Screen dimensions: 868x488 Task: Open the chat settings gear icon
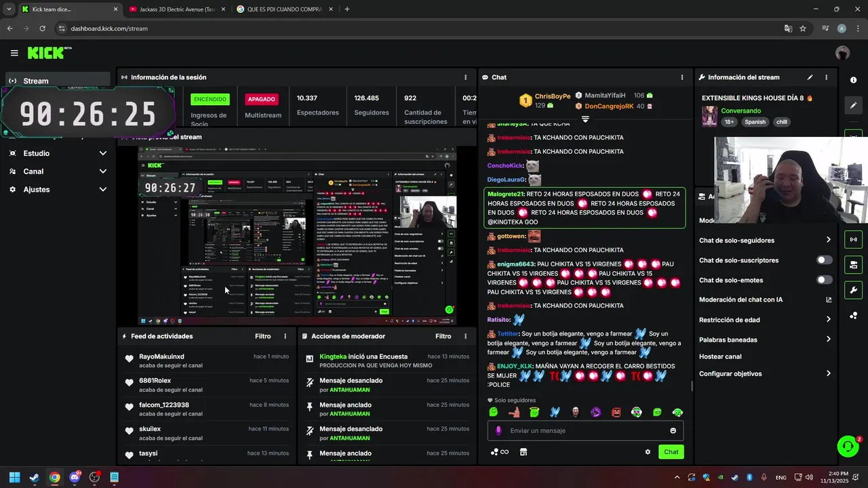click(648, 452)
